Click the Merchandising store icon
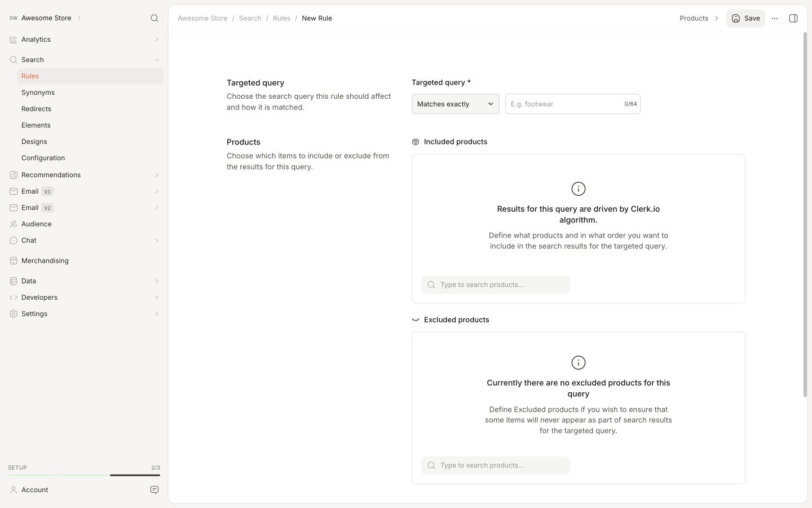This screenshot has width=812, height=508. [14, 261]
